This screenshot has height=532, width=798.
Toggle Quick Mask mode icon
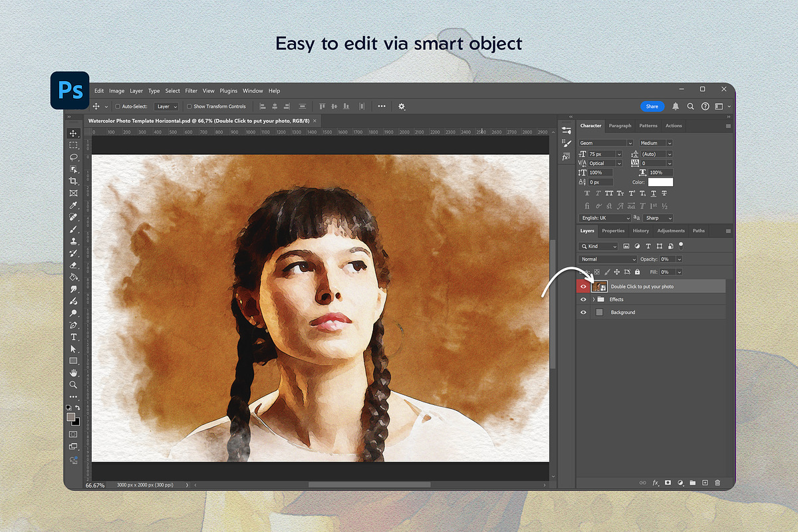73,434
